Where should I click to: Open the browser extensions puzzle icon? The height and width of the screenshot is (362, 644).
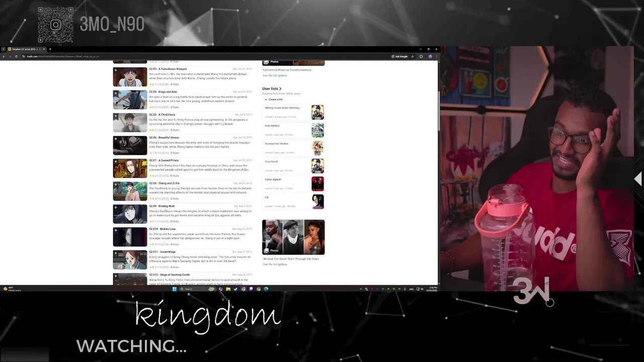coord(421,56)
